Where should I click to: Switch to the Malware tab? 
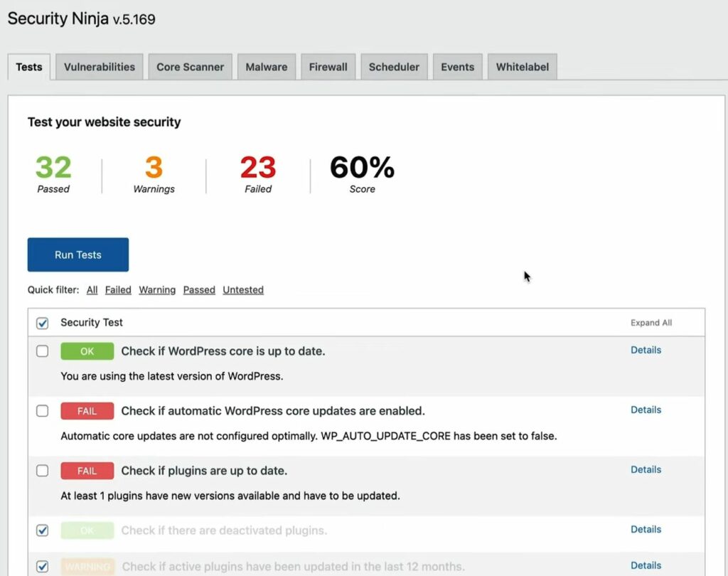(x=267, y=67)
